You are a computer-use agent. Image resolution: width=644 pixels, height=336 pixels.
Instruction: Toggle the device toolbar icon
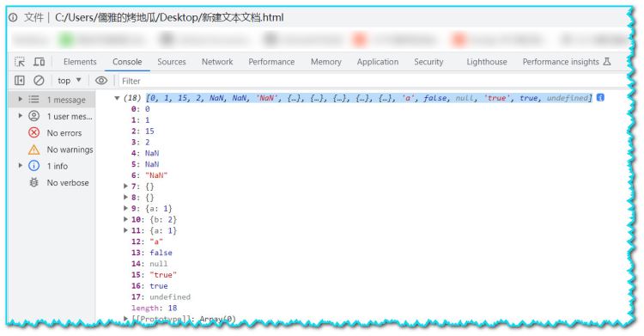click(39, 62)
